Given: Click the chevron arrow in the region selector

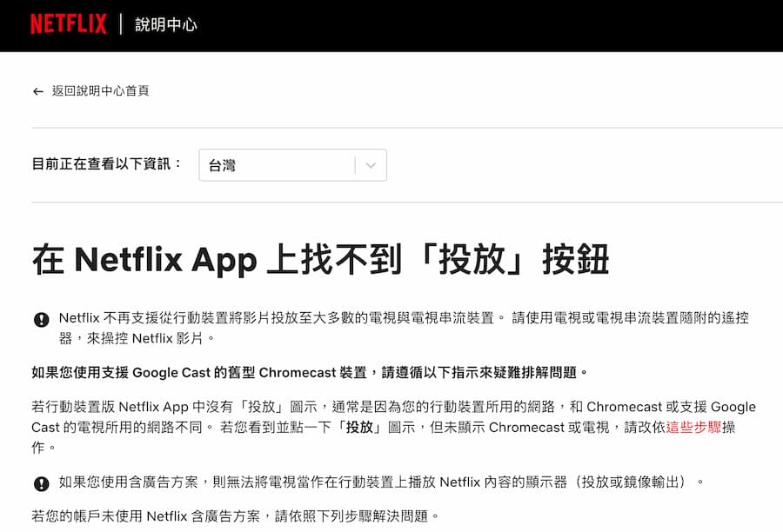Looking at the screenshot, I should point(372,164).
